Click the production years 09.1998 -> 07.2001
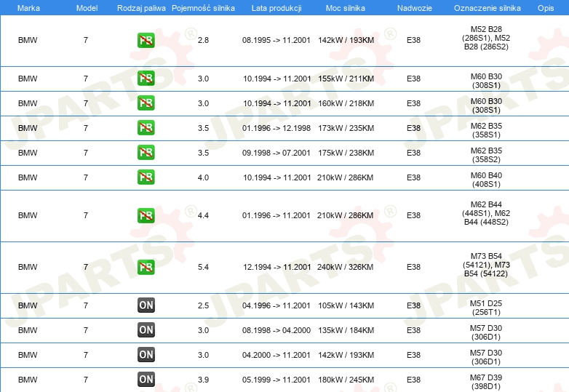Image resolution: width=569 pixels, height=392 pixels. point(276,153)
